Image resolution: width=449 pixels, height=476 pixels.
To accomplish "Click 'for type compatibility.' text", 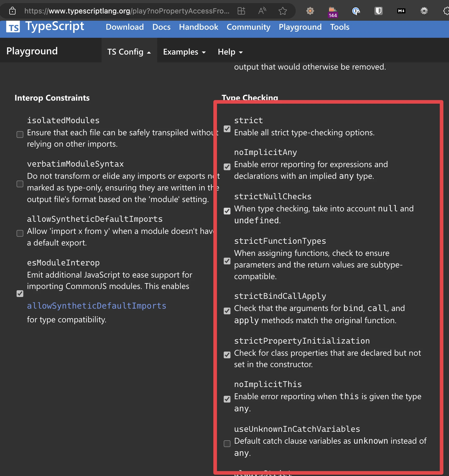I will coord(67,319).
